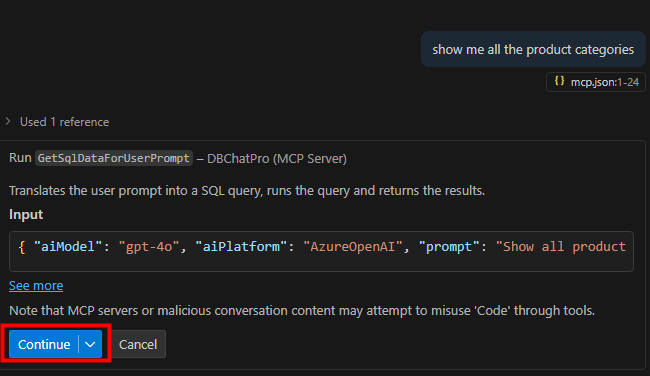
Task: Open the mcp.json:1-24 attachment chip
Action: pos(596,82)
